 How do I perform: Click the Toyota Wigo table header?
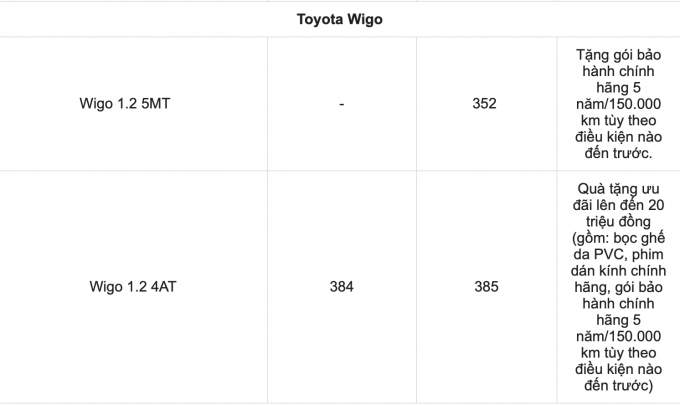(x=340, y=18)
